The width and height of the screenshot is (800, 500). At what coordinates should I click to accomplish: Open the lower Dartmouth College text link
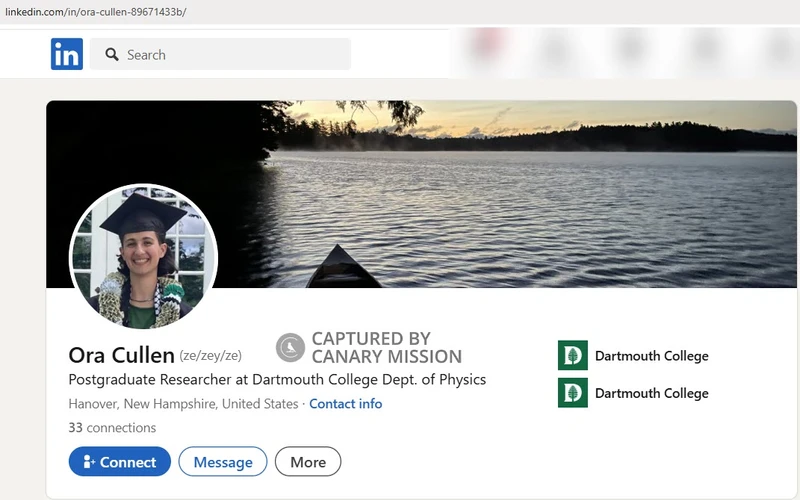tap(651, 393)
